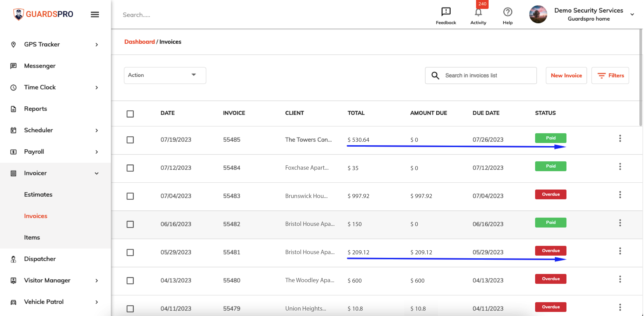Open Estimates in the sidebar
The height and width of the screenshot is (316, 644).
point(38,195)
